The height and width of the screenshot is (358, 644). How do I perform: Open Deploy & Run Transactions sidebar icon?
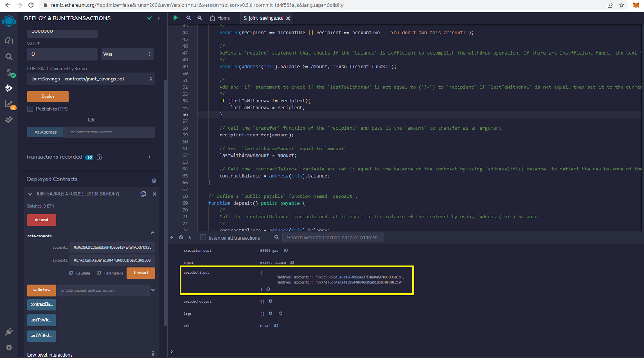tap(9, 88)
